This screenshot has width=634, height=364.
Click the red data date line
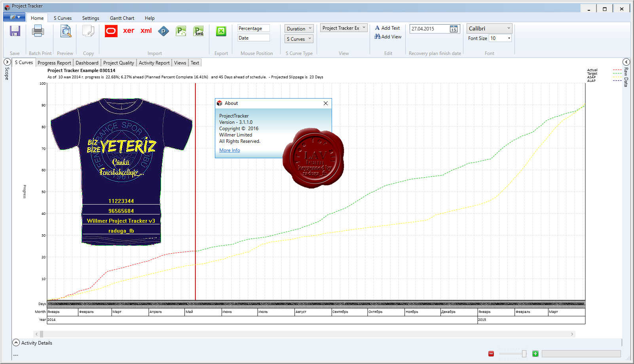point(196,192)
